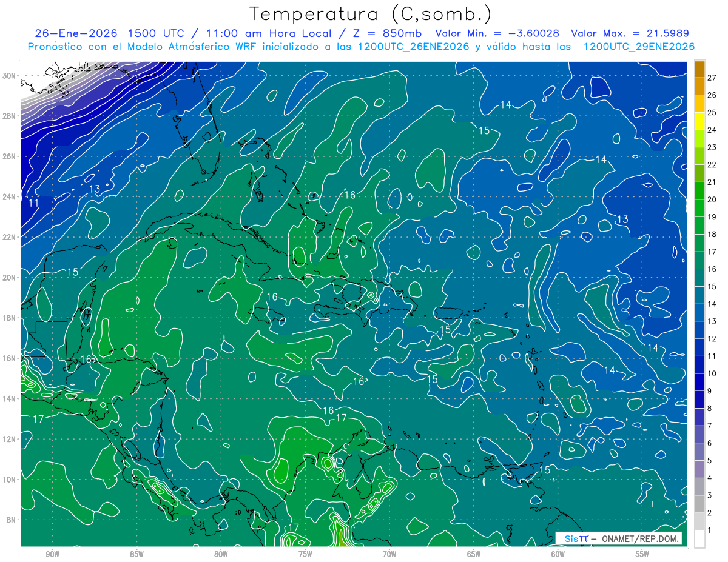The image size is (728, 562).
Task: Click the '30N' latitude label
Action: tap(10, 76)
